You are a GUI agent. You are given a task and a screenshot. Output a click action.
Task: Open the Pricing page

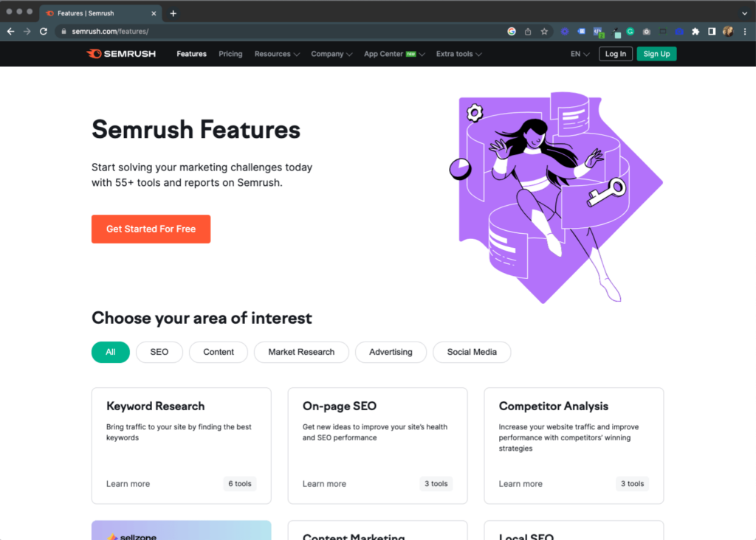[230, 54]
